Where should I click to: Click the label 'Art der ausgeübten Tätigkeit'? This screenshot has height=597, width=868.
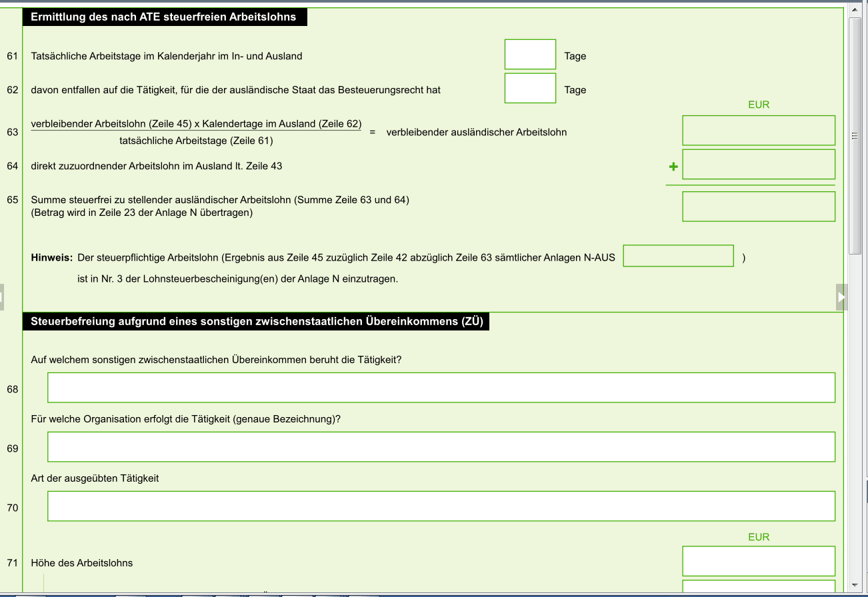click(x=95, y=478)
